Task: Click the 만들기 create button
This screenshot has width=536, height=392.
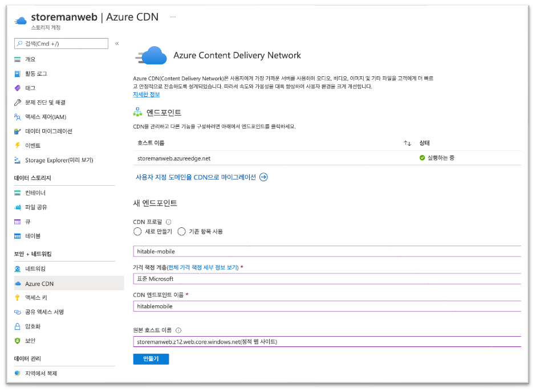Action: coord(151,359)
